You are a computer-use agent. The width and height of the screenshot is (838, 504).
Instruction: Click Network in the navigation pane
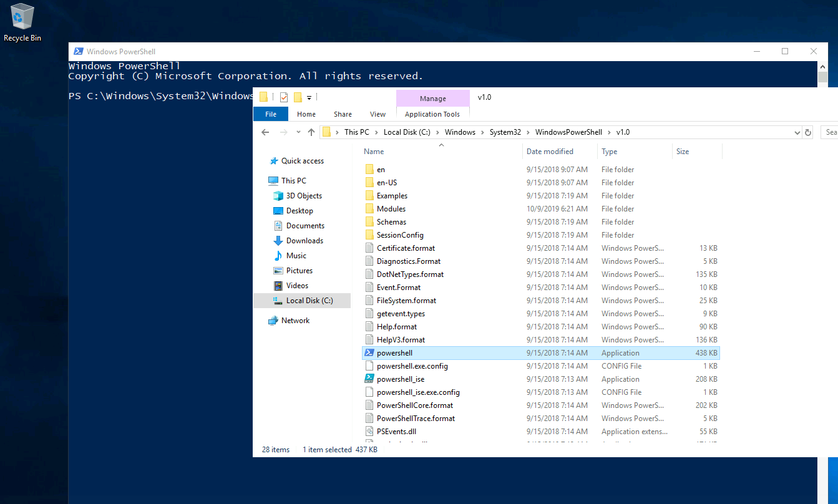[x=295, y=321]
